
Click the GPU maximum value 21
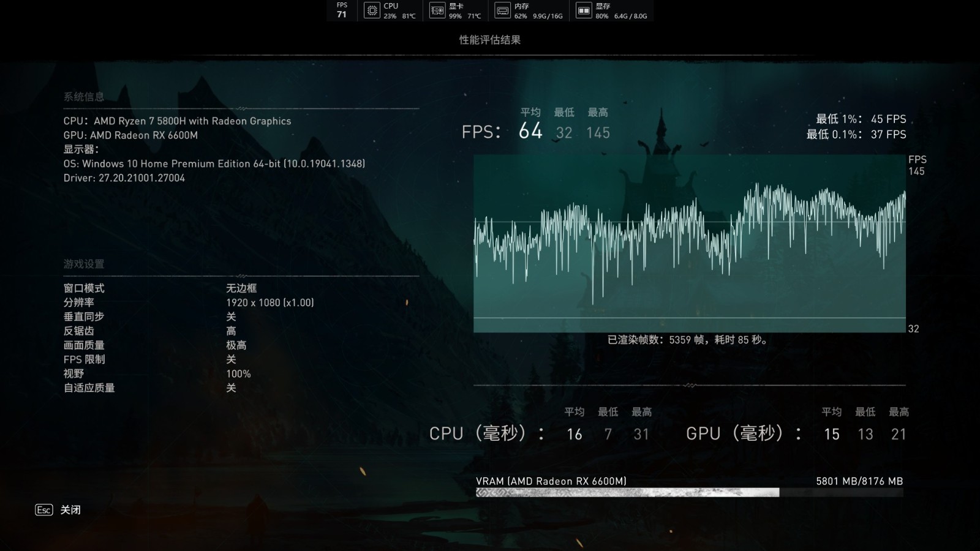pos(899,434)
